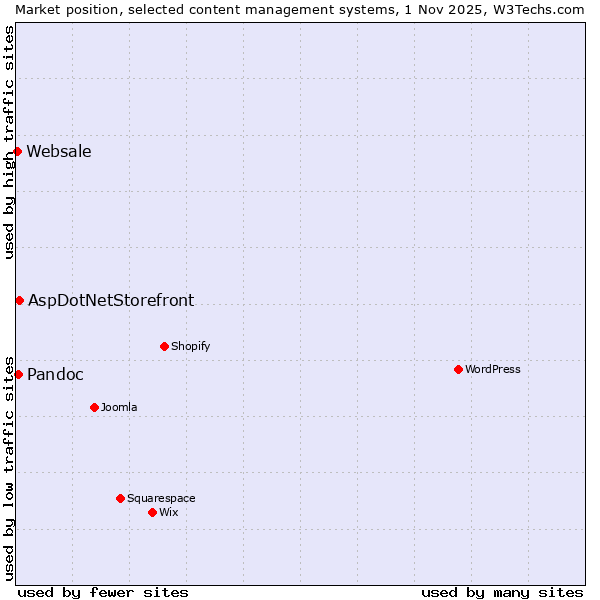
Task: Click the Websale text label
Action: click(x=59, y=152)
